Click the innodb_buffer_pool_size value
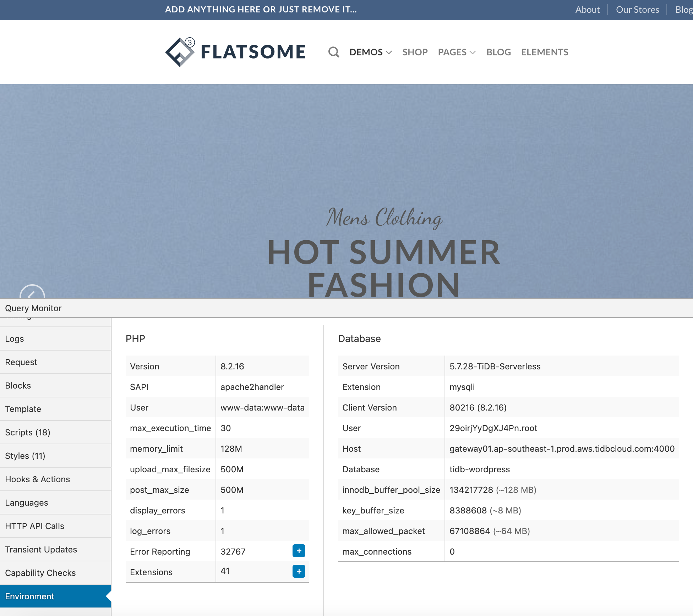The height and width of the screenshot is (616, 693). click(493, 490)
